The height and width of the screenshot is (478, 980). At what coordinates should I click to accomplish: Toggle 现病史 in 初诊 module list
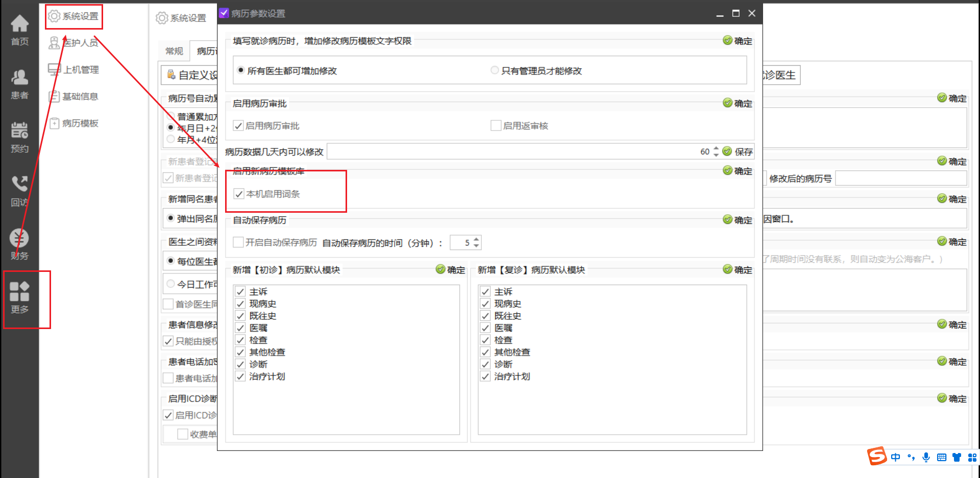[x=240, y=304]
